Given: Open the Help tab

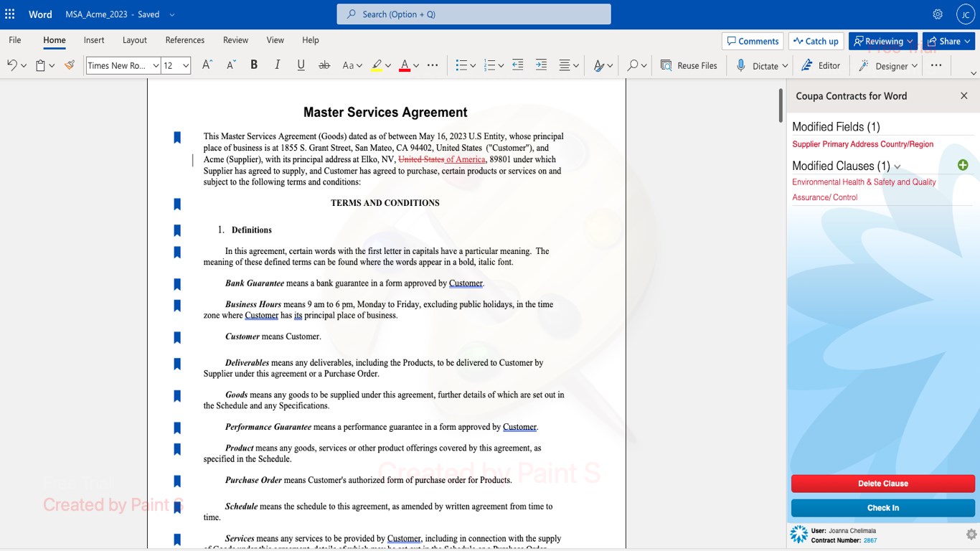Looking at the screenshot, I should click(x=311, y=40).
